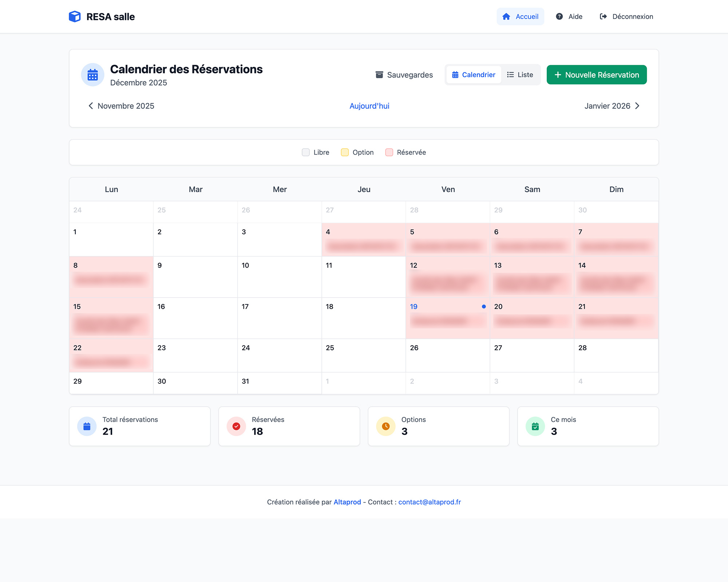Screen dimensions: 728x582
Task: Click the Aide question mark icon
Action: [x=559, y=16]
